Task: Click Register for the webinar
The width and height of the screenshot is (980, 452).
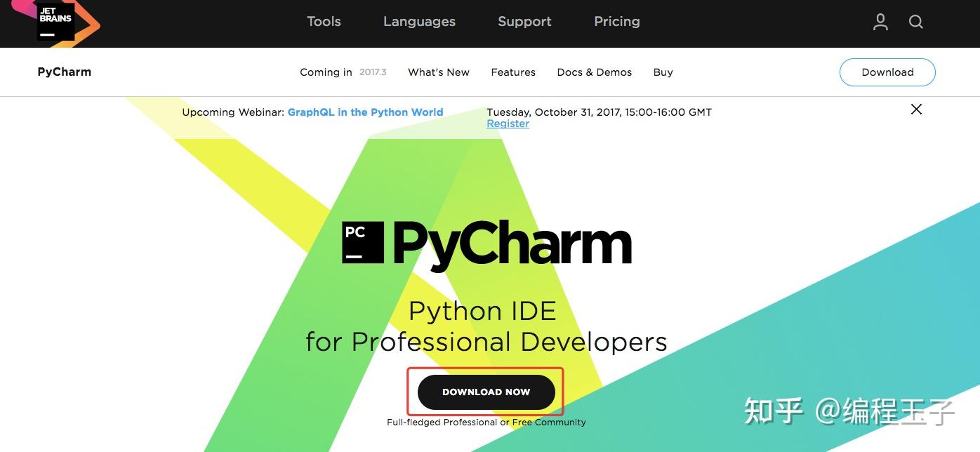Action: [508, 124]
